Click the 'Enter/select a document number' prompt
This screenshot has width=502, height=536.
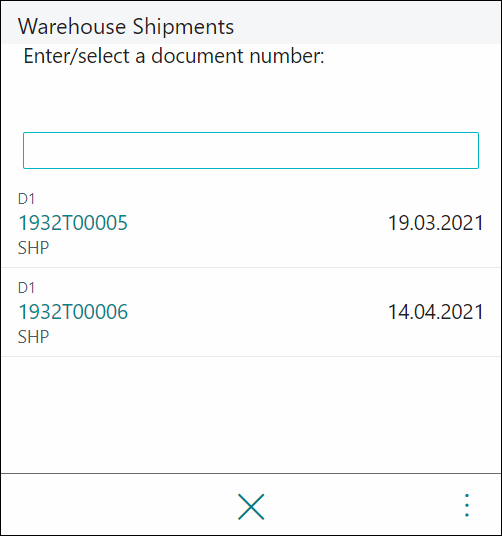(x=174, y=56)
